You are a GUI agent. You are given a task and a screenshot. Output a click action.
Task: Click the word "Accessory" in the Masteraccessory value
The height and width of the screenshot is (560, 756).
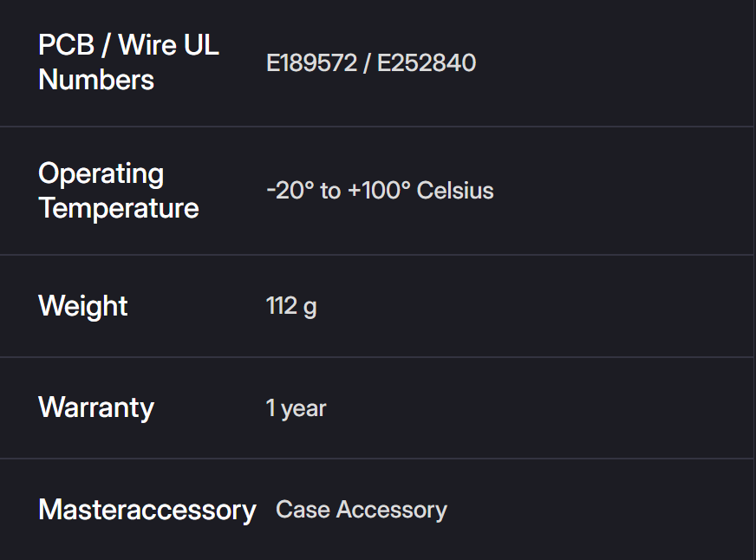click(x=392, y=510)
